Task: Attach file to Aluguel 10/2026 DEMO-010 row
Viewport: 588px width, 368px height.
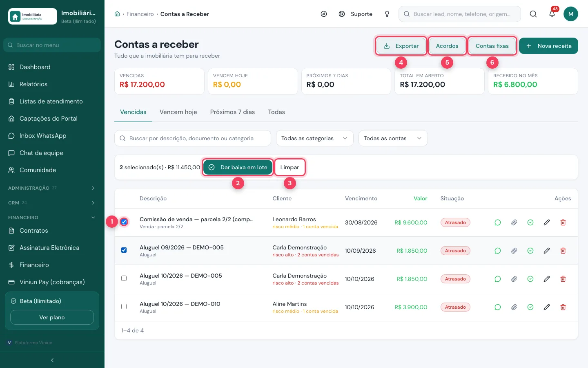Action: pyautogui.click(x=514, y=307)
